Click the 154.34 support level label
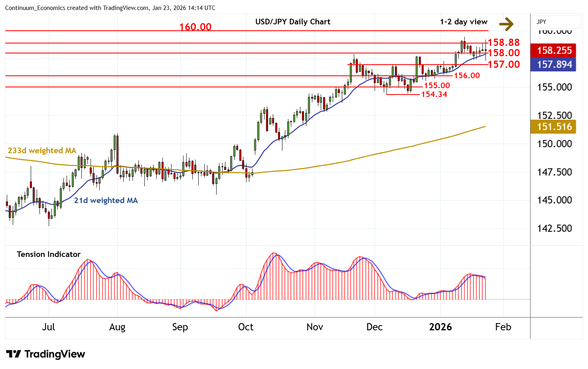This screenshot has width=588, height=369. click(434, 95)
